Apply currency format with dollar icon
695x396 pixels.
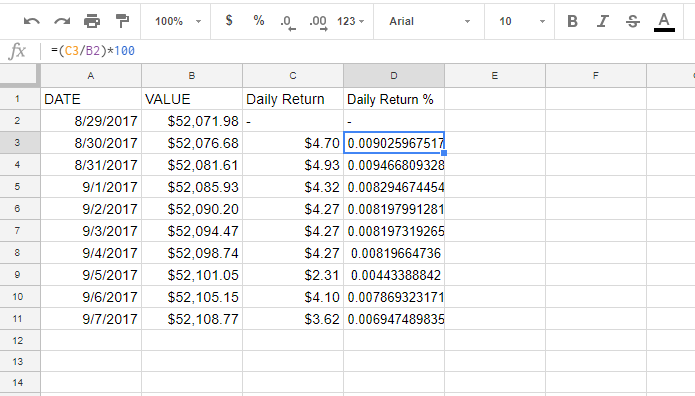(229, 20)
